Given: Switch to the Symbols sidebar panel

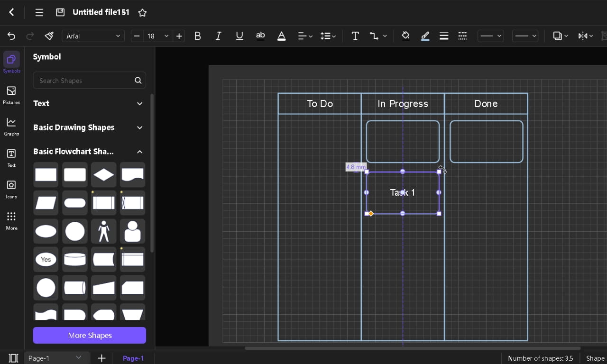Looking at the screenshot, I should tap(11, 63).
